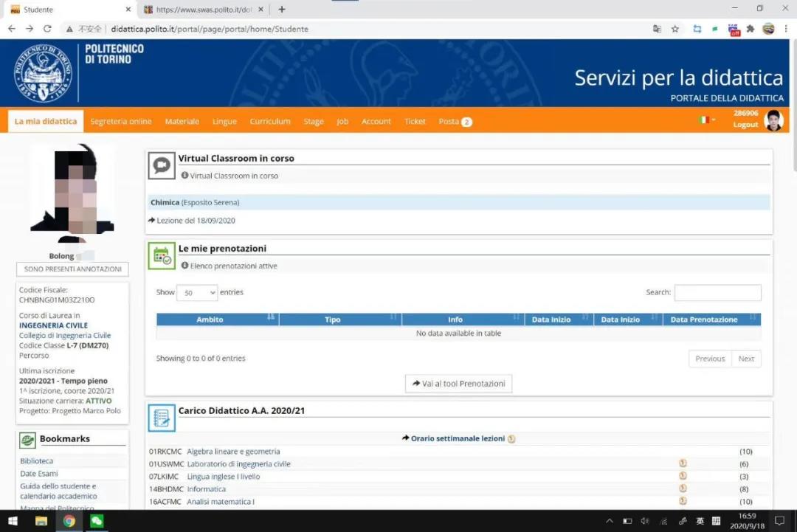Open the Ticket menu item
This screenshot has height=532, width=797.
pyautogui.click(x=415, y=122)
